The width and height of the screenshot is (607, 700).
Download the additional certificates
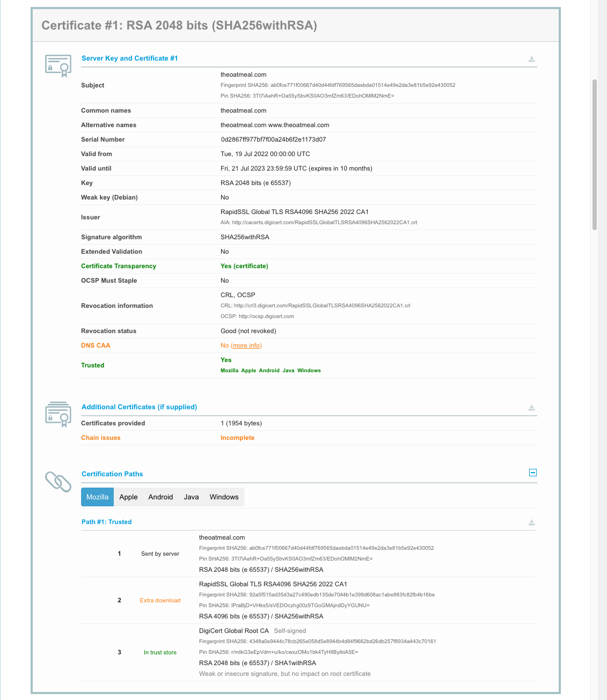click(x=531, y=408)
